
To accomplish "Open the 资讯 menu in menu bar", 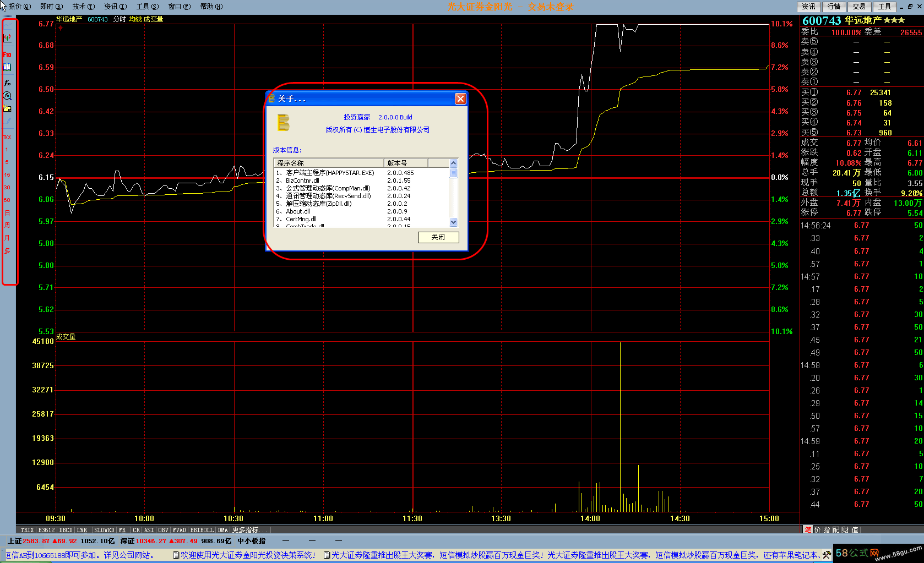I will click(115, 7).
